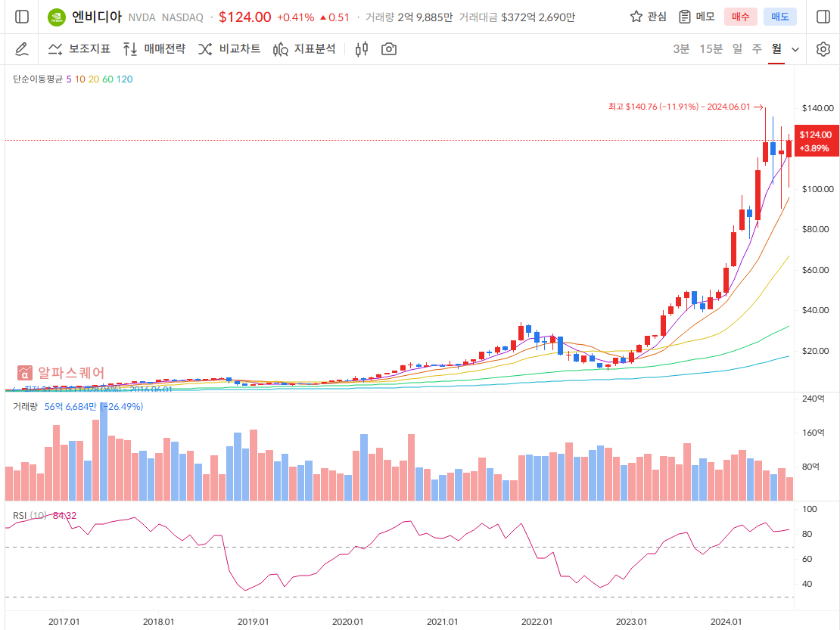Click the red $124.00 price axis tag
This screenshot has width=840, height=630.
816,141
